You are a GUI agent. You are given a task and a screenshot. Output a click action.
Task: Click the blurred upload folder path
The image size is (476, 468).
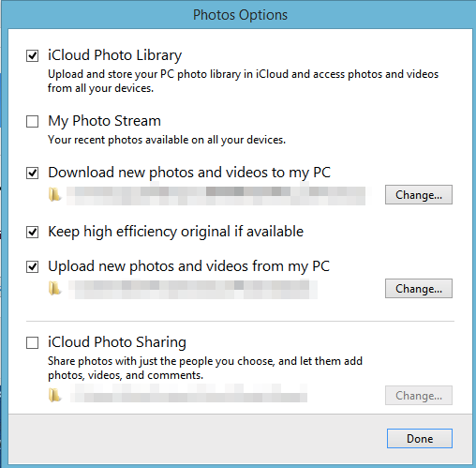193,290
